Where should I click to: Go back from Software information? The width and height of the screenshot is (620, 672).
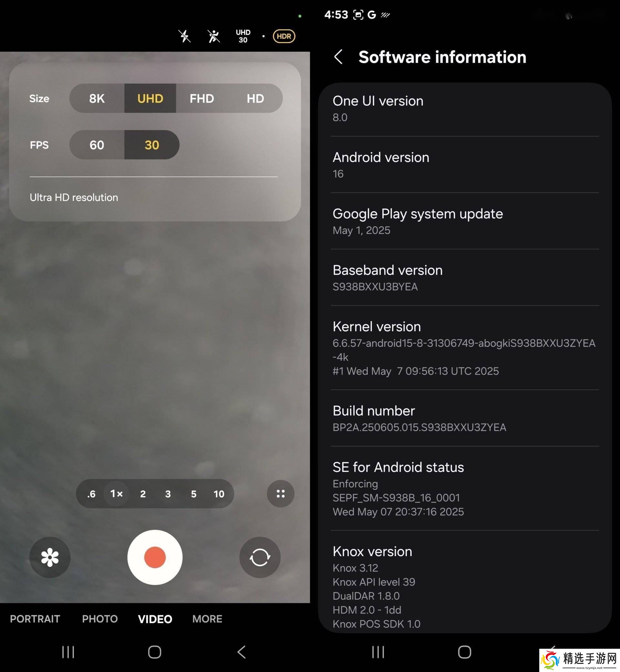coord(338,57)
